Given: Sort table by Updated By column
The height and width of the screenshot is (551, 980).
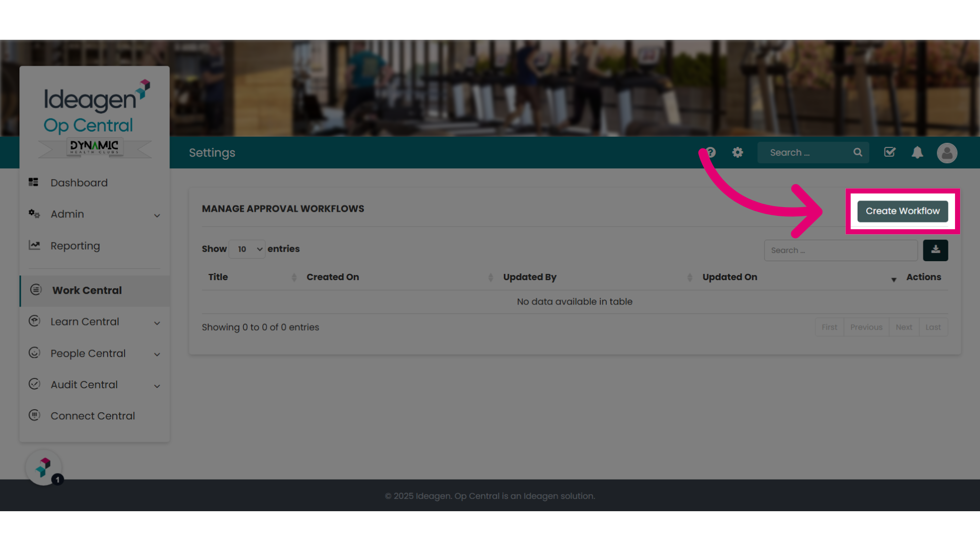Looking at the screenshot, I should pyautogui.click(x=596, y=277).
